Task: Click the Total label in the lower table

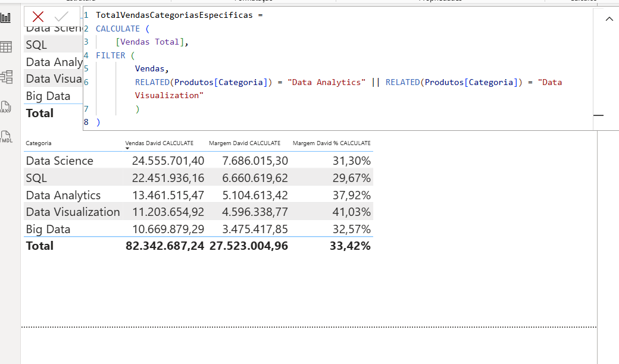Action: pos(39,246)
